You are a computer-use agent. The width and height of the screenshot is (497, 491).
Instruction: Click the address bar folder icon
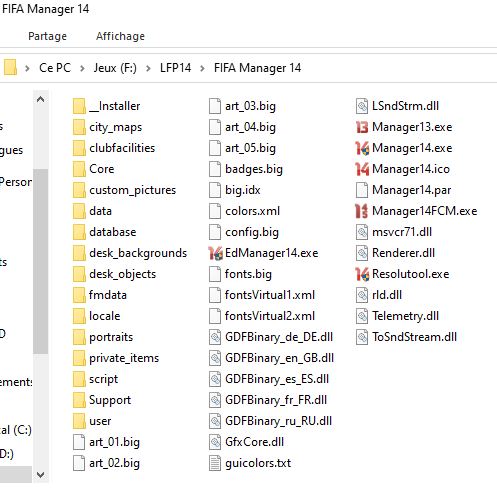[x=10, y=68]
